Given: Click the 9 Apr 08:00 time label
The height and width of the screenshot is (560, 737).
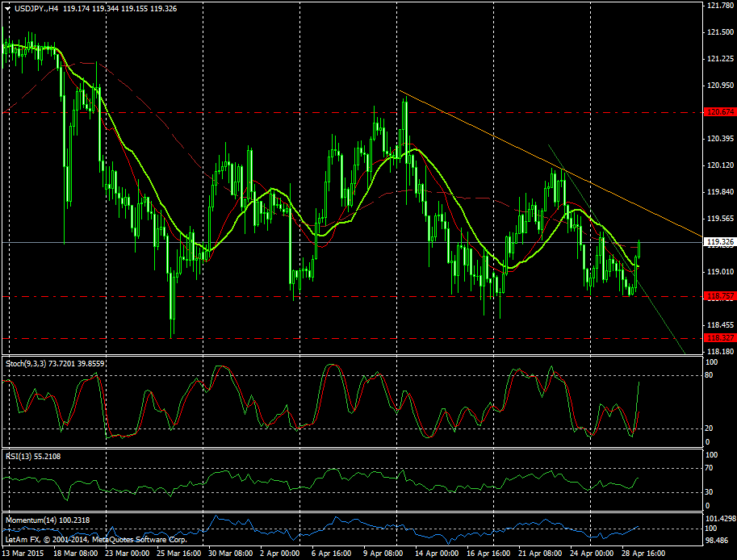Looking at the screenshot, I should [x=382, y=554].
